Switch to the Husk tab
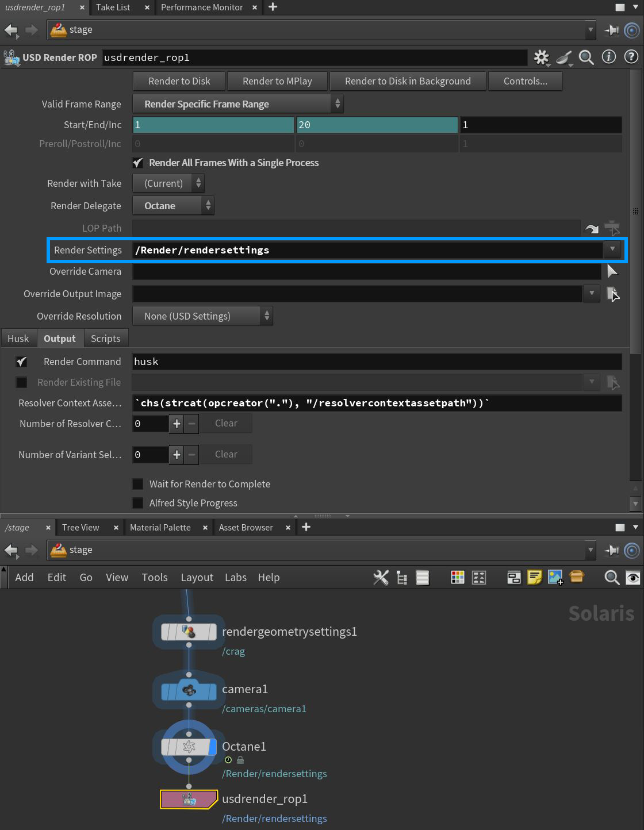Screen dimensions: 644x830 click(x=18, y=338)
